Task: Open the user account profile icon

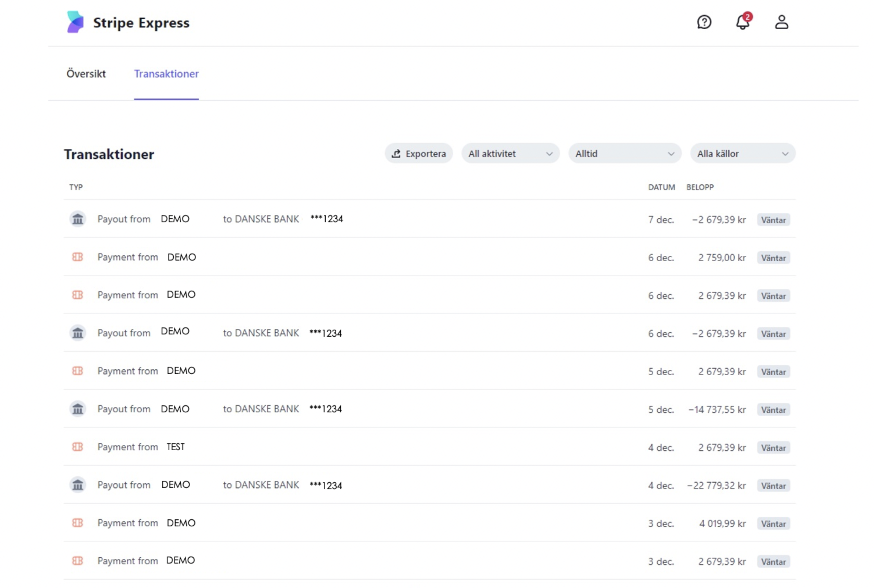Action: tap(782, 22)
